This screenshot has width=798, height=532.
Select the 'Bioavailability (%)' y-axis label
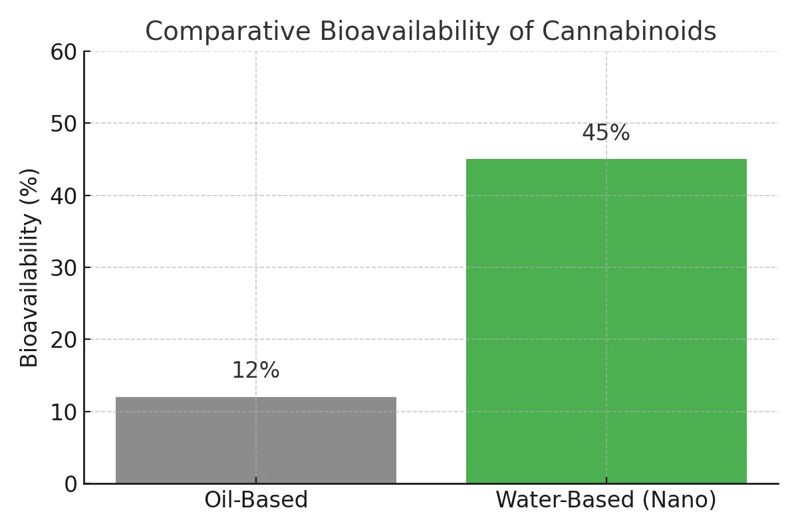pyautogui.click(x=29, y=267)
